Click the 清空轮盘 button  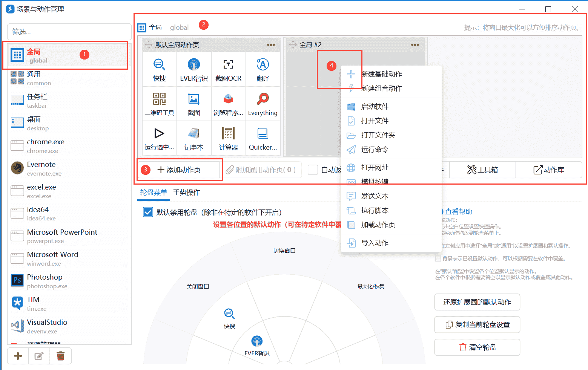pos(477,347)
